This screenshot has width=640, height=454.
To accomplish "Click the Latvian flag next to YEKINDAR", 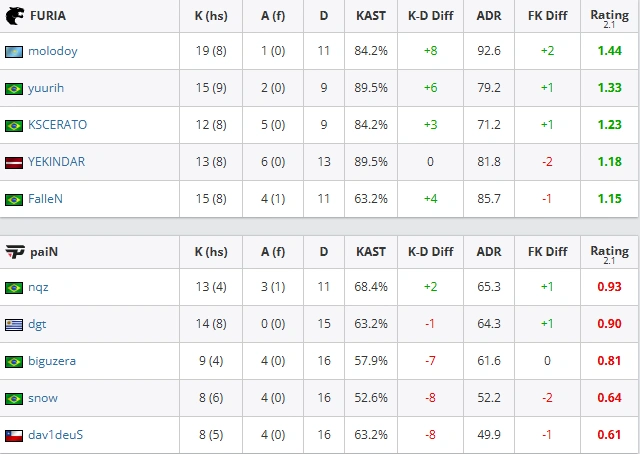I will click(x=14, y=162).
